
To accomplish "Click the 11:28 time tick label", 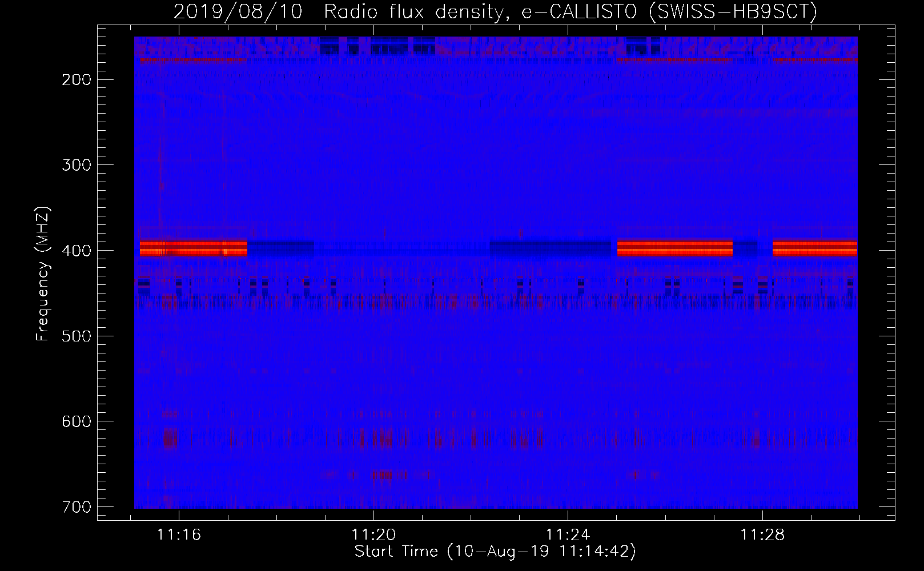I will click(x=763, y=535).
